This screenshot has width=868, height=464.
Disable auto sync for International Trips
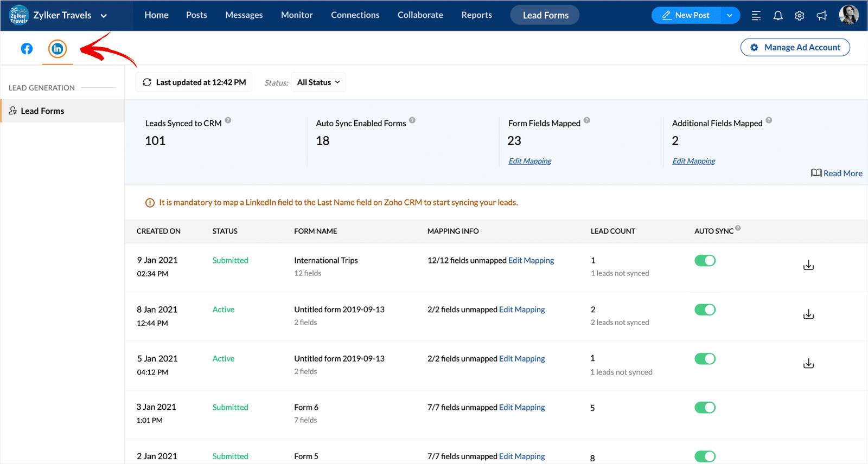pyautogui.click(x=705, y=261)
